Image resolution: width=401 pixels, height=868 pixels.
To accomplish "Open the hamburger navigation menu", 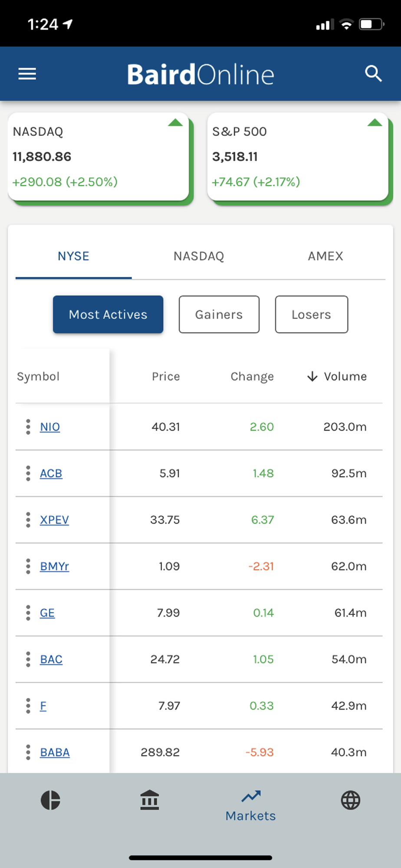I will tap(27, 74).
